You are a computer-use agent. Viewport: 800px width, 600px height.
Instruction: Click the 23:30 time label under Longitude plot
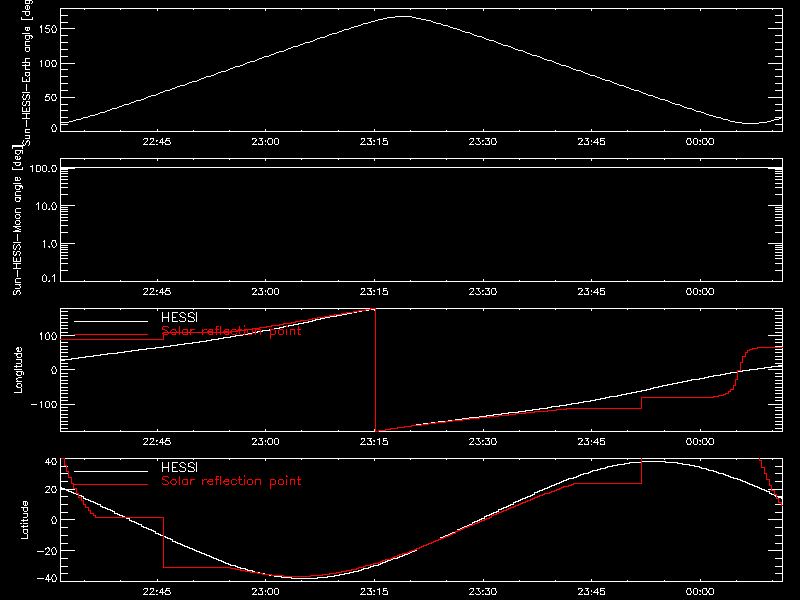tap(483, 442)
